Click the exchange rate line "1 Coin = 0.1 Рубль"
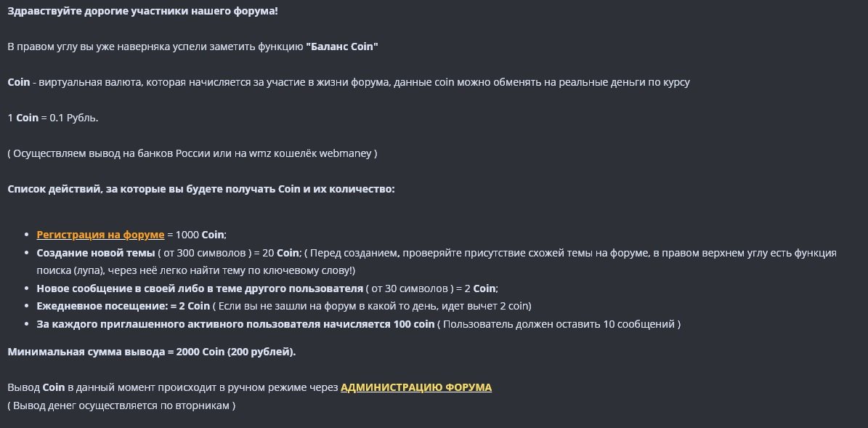This screenshot has width=868, height=428. [52, 118]
